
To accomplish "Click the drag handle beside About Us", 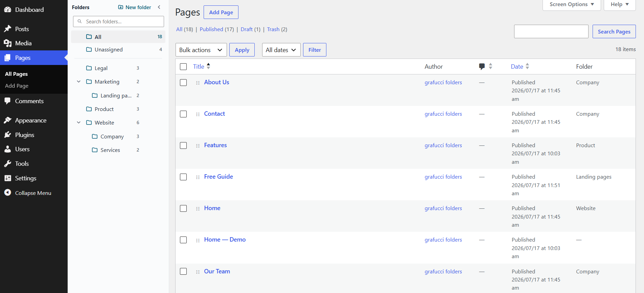I will point(198,83).
